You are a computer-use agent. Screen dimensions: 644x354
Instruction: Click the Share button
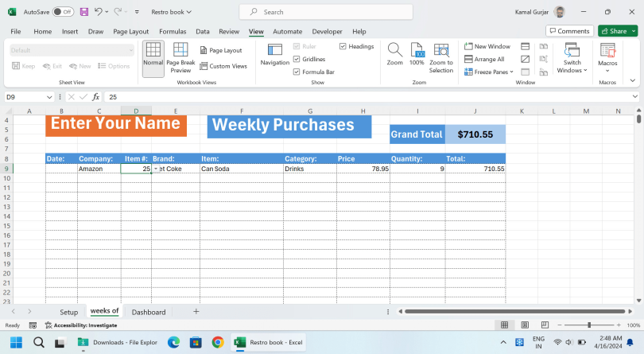tap(618, 31)
